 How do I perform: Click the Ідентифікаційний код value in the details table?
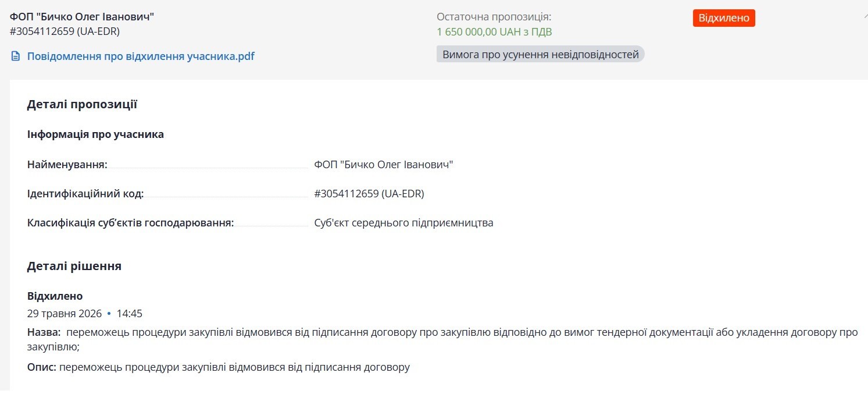coord(369,194)
